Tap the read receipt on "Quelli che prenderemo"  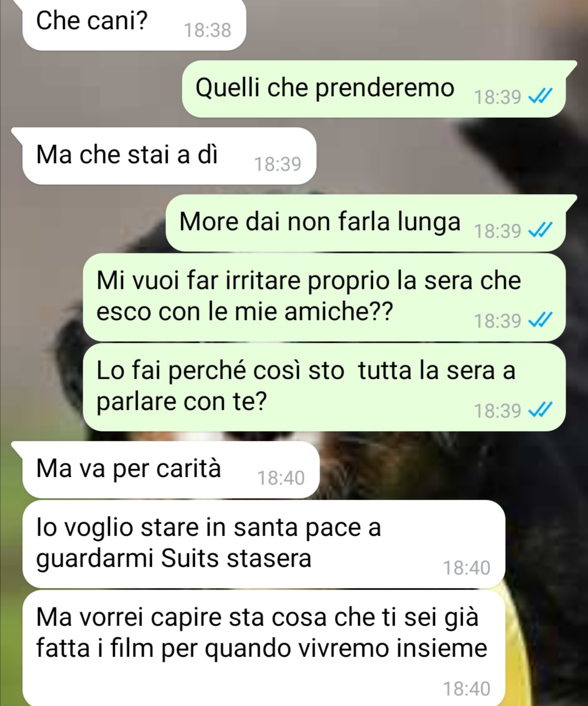pyautogui.click(x=541, y=96)
